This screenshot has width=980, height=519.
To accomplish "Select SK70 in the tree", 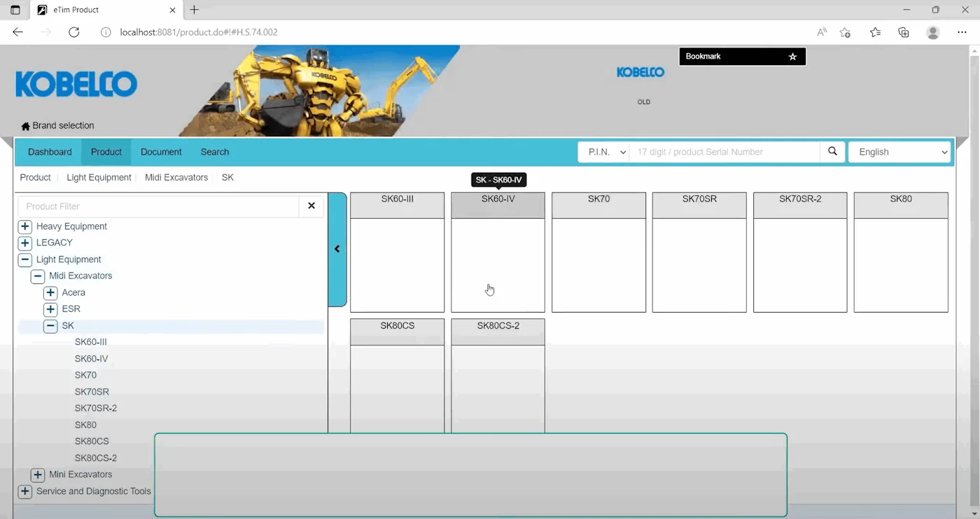I will (x=85, y=376).
